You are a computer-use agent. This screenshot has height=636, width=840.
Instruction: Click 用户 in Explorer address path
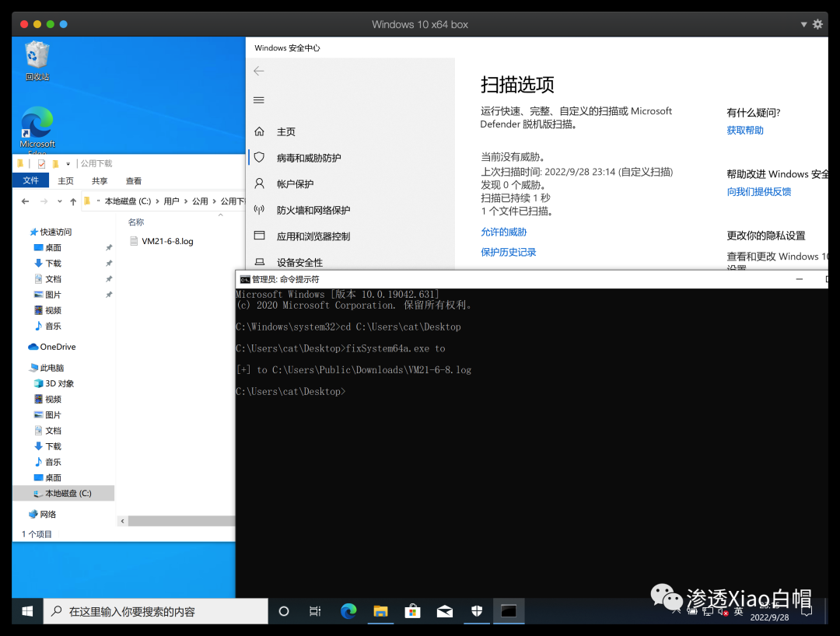click(171, 201)
